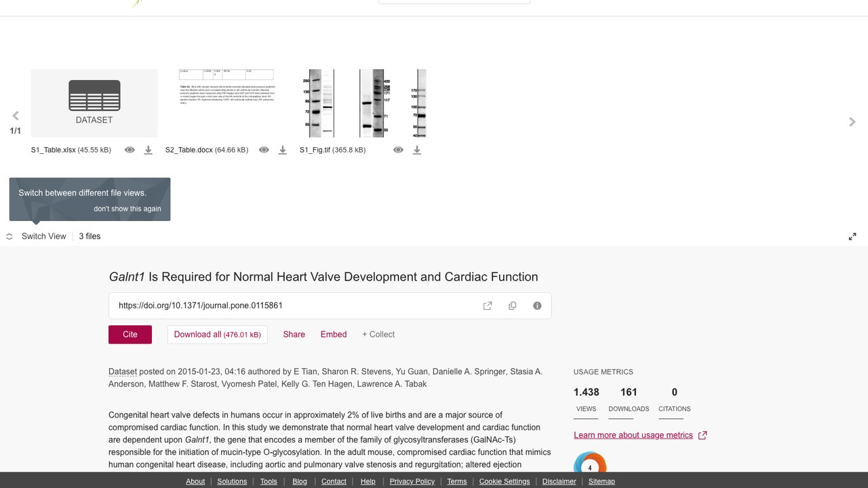This screenshot has height=488, width=868.
Task: Click the Switch View toggle
Action: 37,237
